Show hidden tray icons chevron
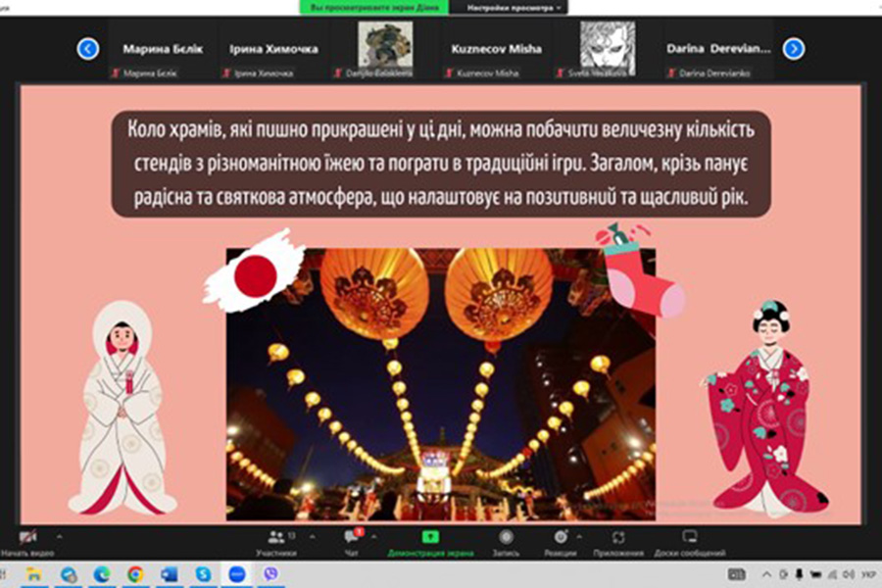This screenshot has height=588, width=882. [766, 574]
